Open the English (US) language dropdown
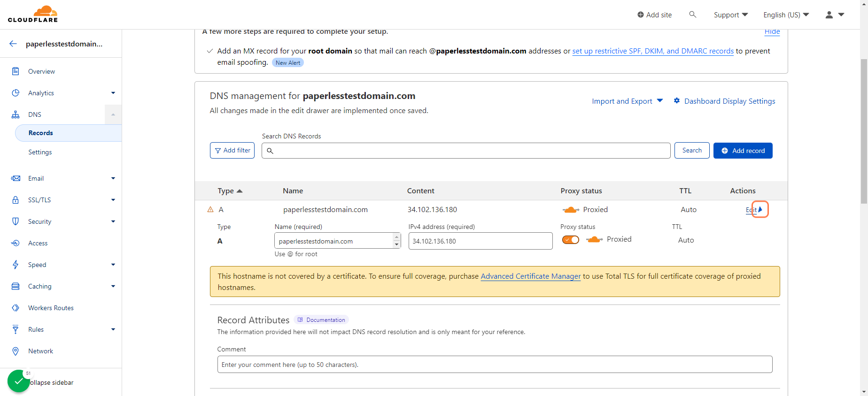Screen dimensions: 868x396 click(x=786, y=15)
